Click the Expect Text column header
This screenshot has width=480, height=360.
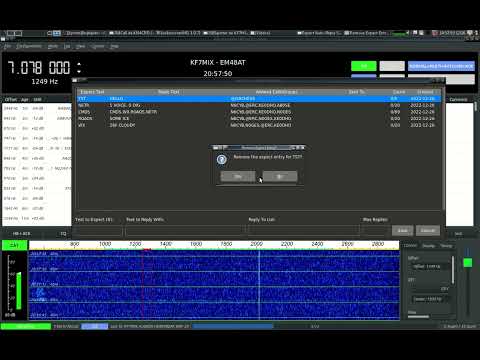pyautogui.click(x=92, y=92)
